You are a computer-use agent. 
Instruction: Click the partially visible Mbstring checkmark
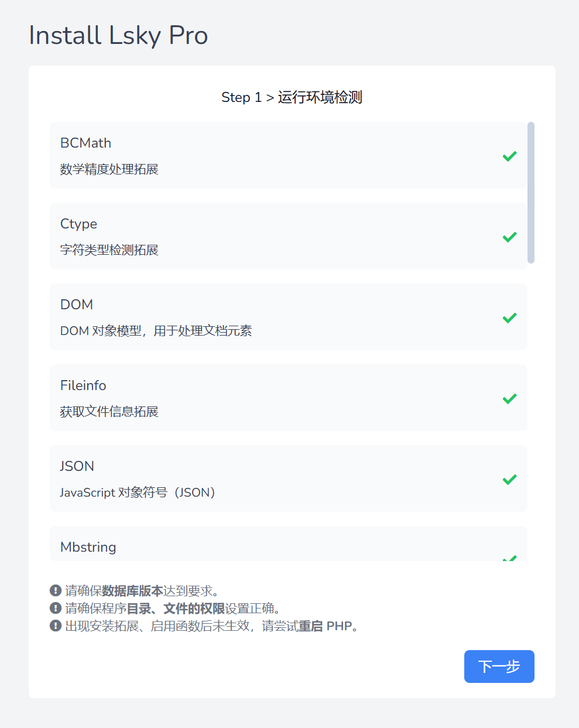click(x=509, y=558)
